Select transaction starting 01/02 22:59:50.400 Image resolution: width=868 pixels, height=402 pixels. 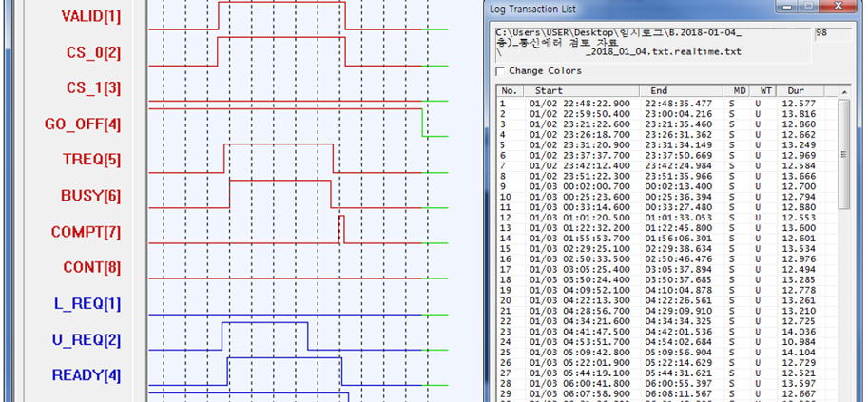tap(667, 114)
